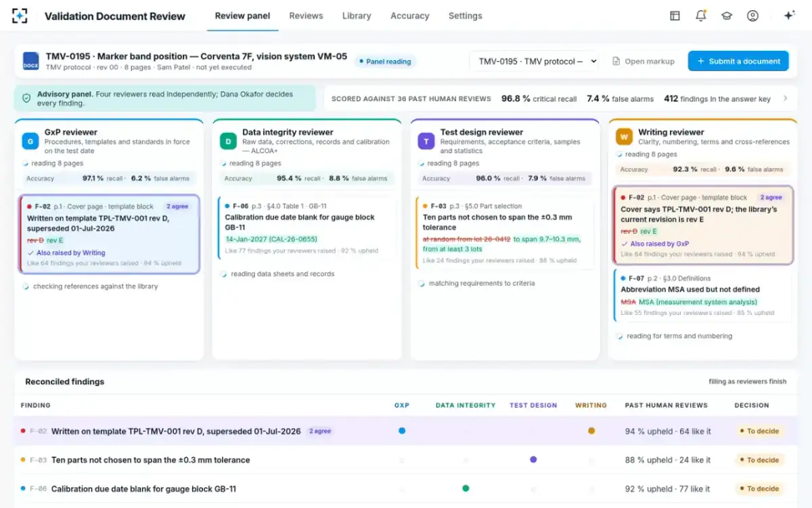Click GxP reviewer accuracy row 97.1 % recall
812x508 pixels.
(109, 179)
